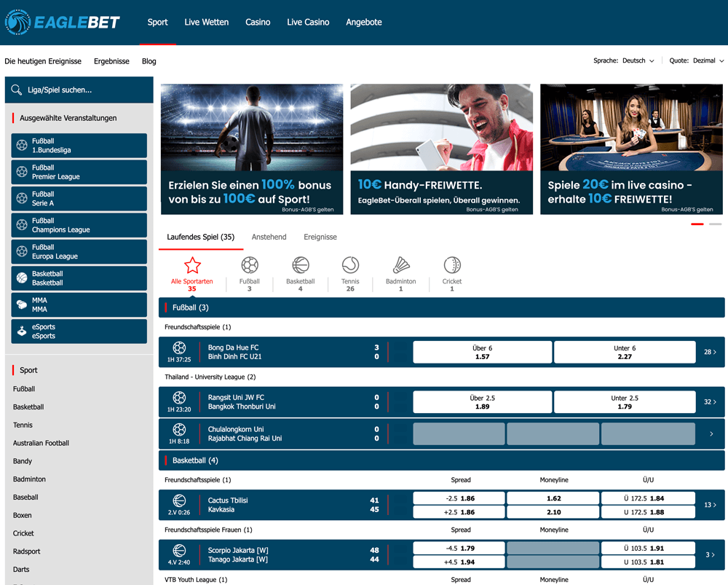Click the EagleBet logo
The width and height of the screenshot is (728, 585).
click(62, 22)
